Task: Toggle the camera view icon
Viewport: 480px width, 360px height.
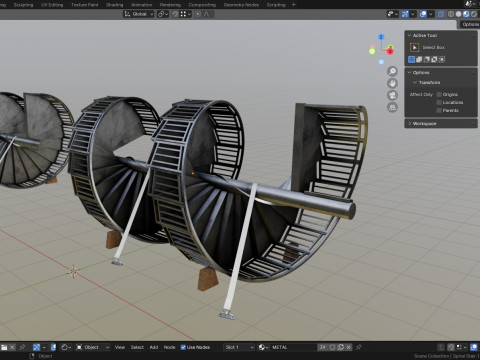Action: click(392, 95)
